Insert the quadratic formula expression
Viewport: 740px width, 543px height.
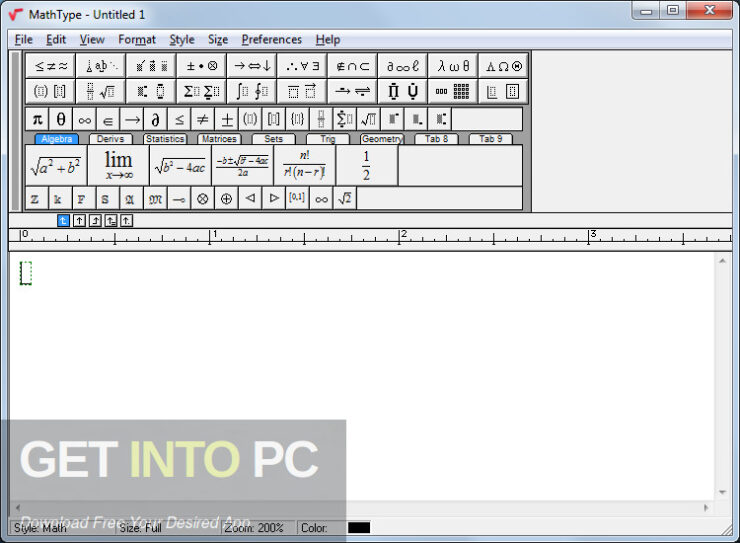[x=243, y=166]
